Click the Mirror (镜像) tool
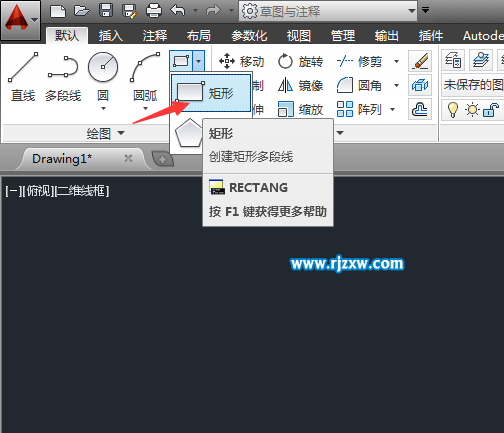Screen dimensions: 504x433 coord(300,86)
